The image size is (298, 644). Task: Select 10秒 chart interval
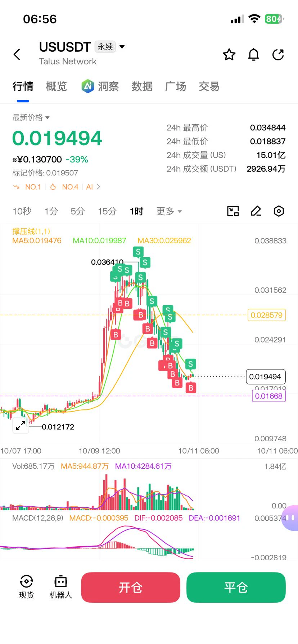tap(22, 211)
